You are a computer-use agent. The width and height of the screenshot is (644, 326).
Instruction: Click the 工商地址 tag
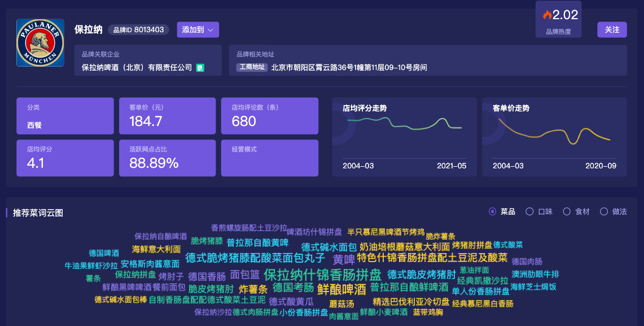(x=252, y=67)
